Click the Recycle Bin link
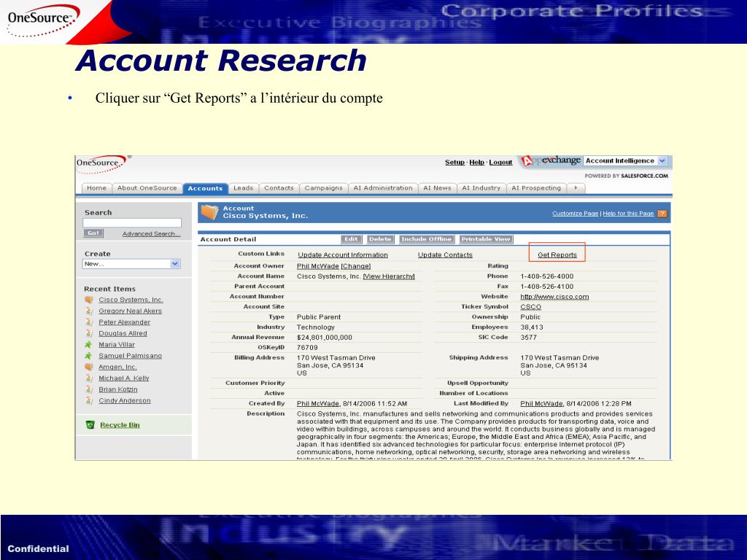The height and width of the screenshot is (560, 747). coord(120,425)
